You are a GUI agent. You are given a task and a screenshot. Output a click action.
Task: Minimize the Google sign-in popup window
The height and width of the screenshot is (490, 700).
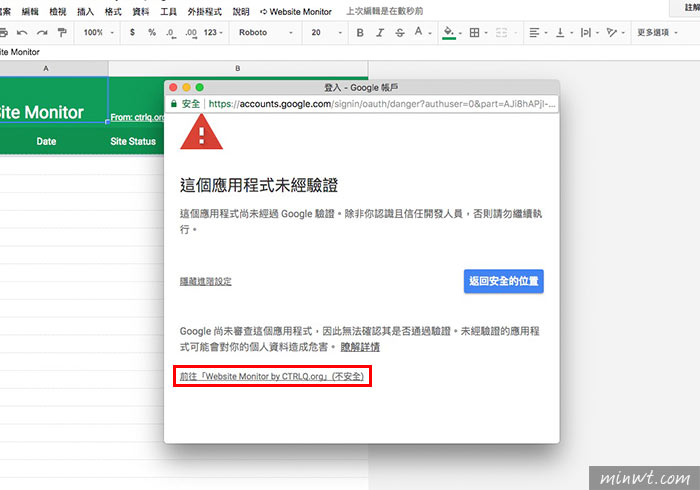coord(187,87)
